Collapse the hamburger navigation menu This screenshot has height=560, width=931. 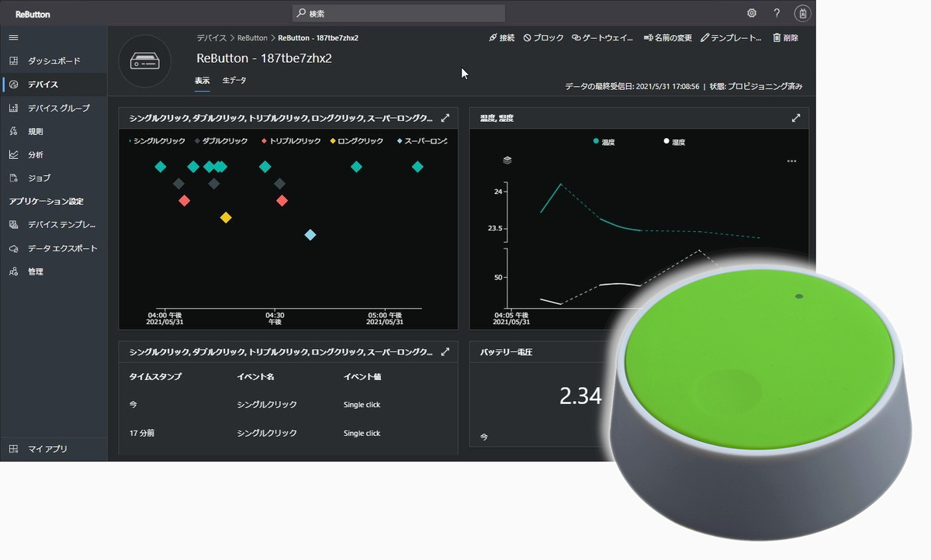tap(13, 37)
